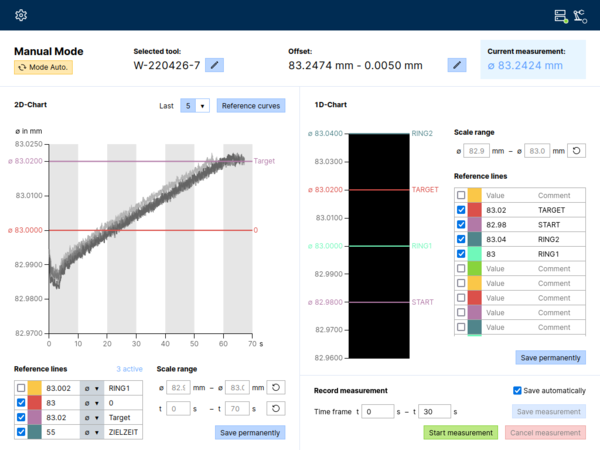Image resolution: width=600 pixels, height=450 pixels.
Task: Click the 2D time scale start field 0
Action: 178,409
